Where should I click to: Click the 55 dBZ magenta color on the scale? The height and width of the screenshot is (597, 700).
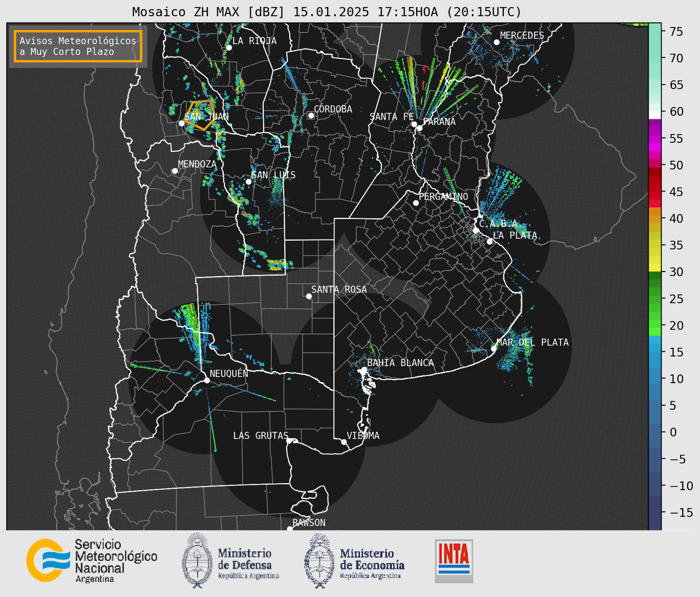[x=654, y=138]
